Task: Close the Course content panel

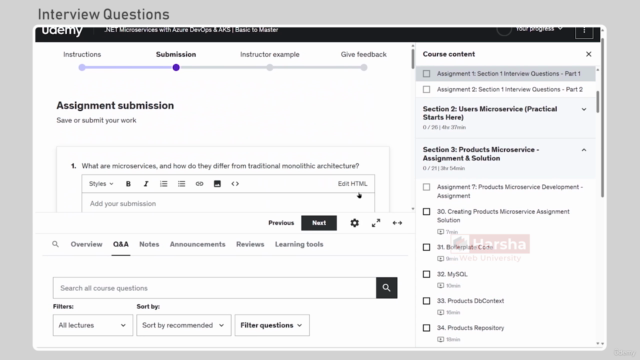Action: (x=589, y=54)
